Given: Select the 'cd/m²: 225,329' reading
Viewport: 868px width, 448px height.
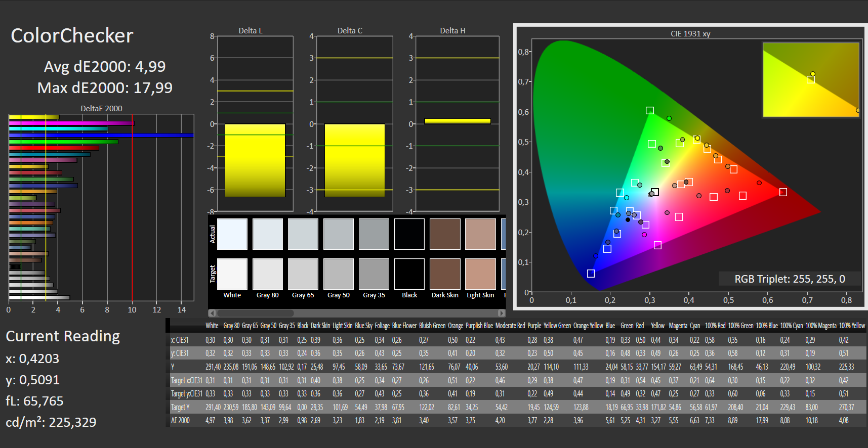Looking at the screenshot, I should click(51, 422).
